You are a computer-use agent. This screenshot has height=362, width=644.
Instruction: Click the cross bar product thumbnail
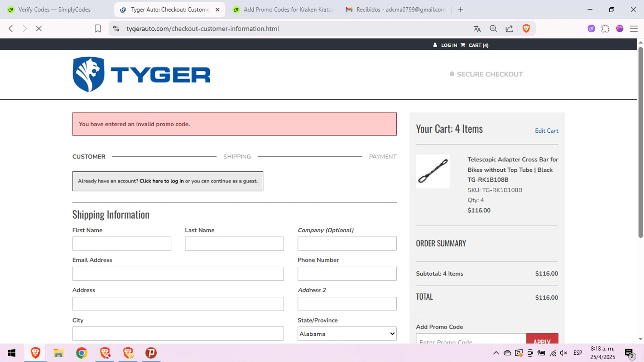click(x=433, y=171)
